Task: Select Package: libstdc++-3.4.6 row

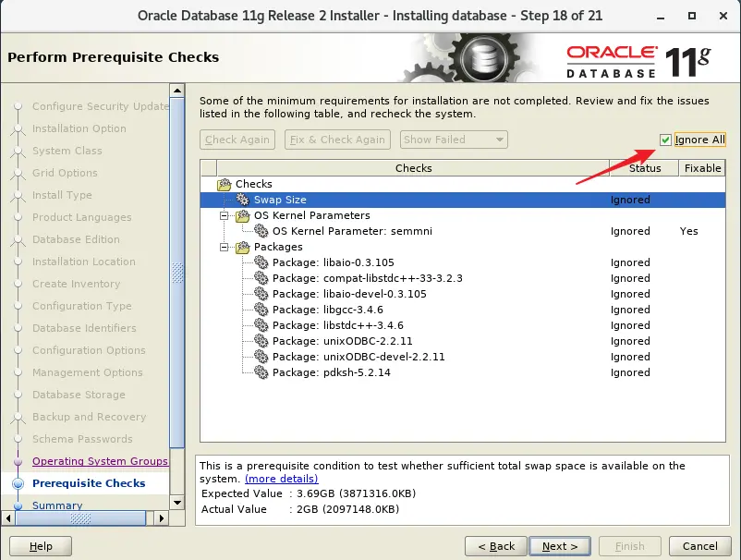Action: (463, 325)
